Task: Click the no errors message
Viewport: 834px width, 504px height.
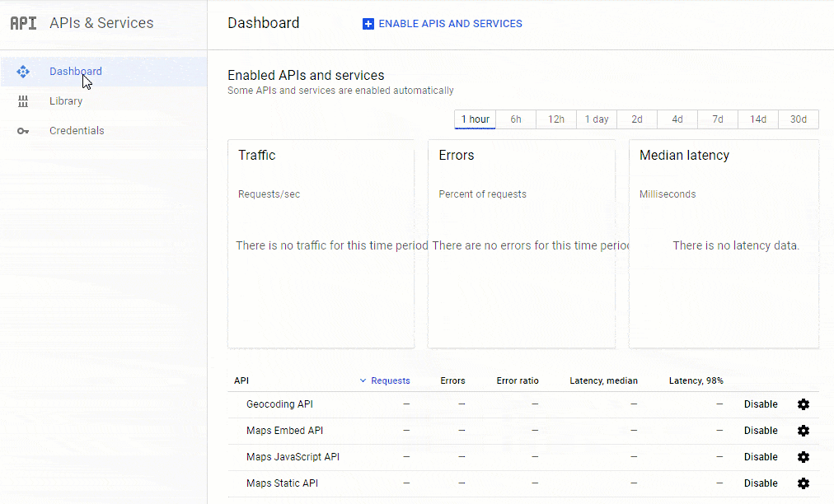Action: [530, 245]
